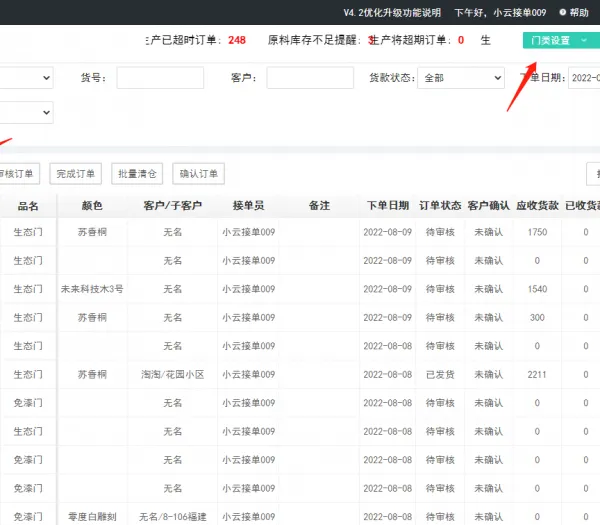
Task: Click 小云接单009 in the 淘淘/花园小区 row
Action: 249,375
